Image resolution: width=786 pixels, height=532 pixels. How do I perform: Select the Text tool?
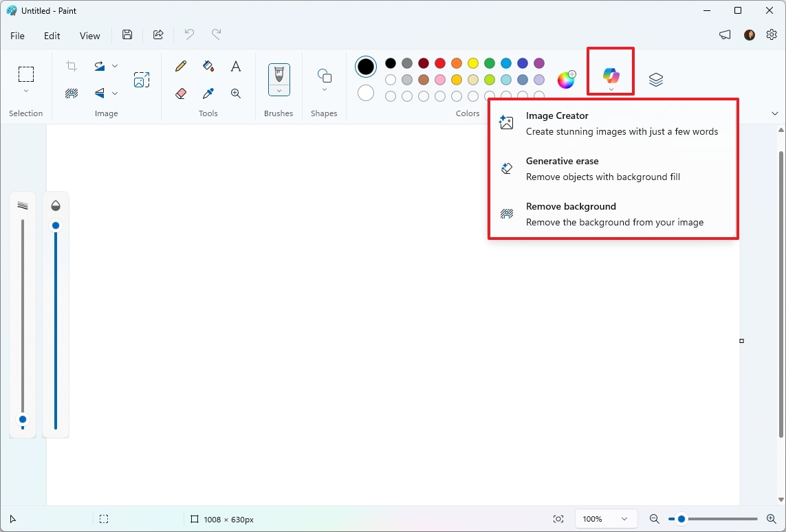pyautogui.click(x=236, y=66)
